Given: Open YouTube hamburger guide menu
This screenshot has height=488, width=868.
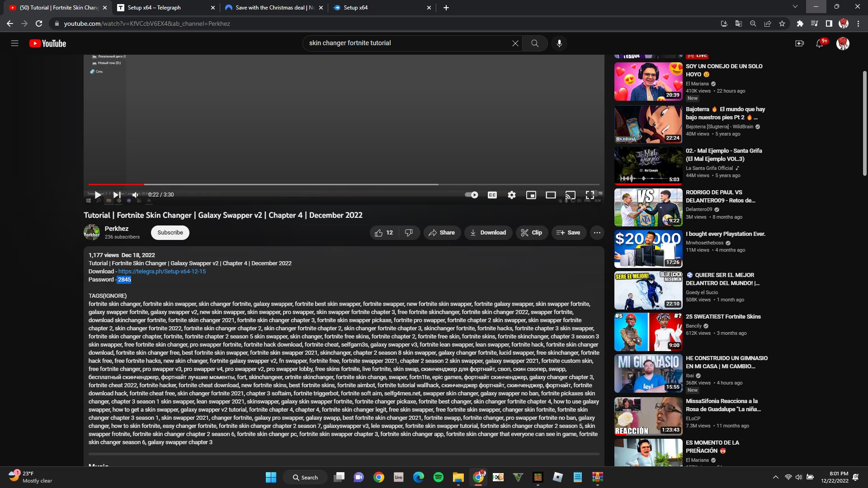Looking at the screenshot, I should pos(14,43).
